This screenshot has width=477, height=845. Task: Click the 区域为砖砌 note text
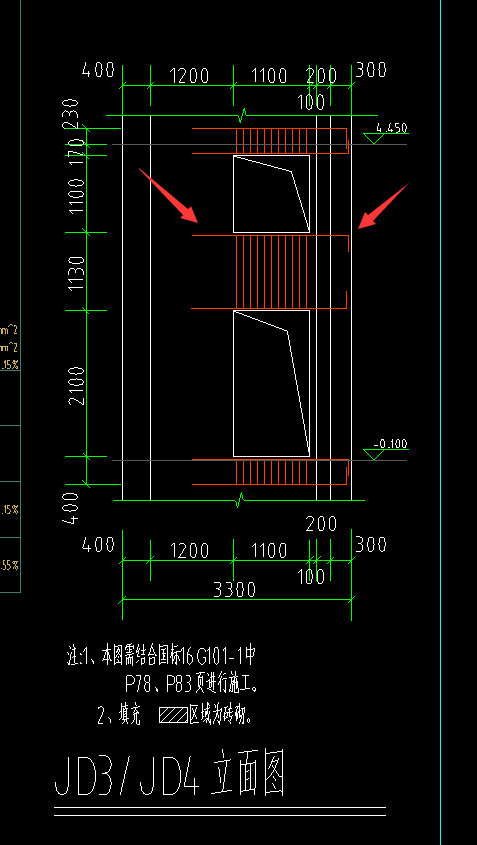221,715
